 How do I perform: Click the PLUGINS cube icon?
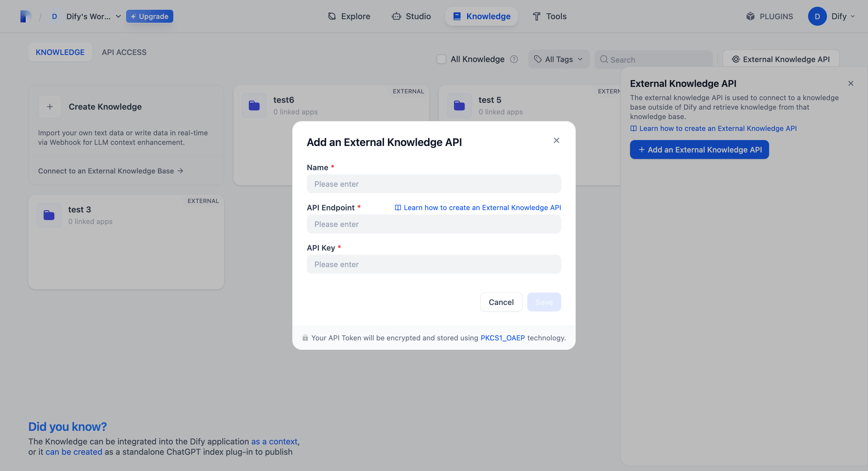click(750, 16)
